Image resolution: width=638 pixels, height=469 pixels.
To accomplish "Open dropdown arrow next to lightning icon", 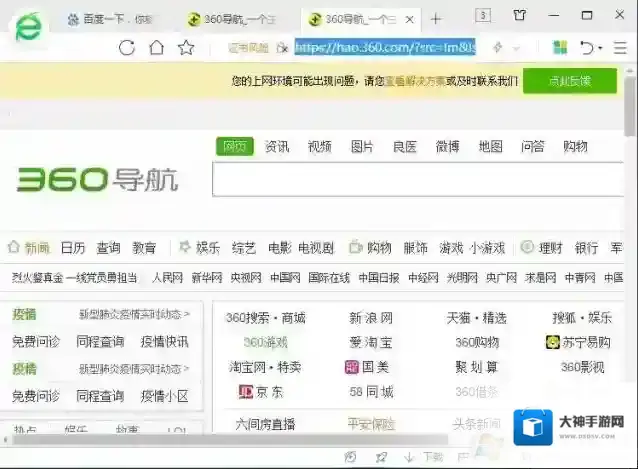I will (516, 48).
